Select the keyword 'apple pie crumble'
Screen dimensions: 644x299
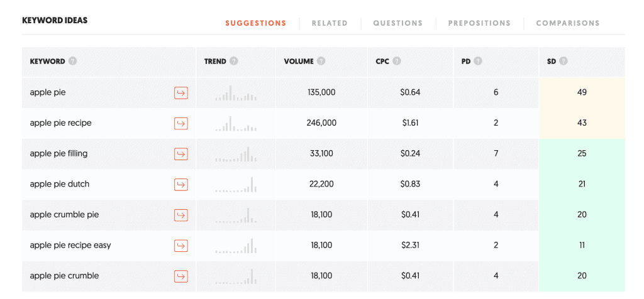(64, 276)
